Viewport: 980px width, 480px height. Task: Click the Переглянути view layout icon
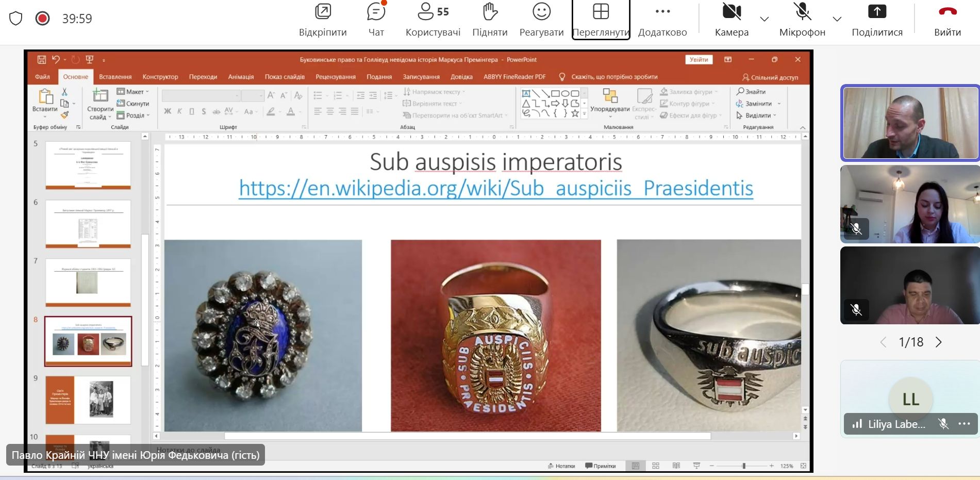(x=601, y=12)
